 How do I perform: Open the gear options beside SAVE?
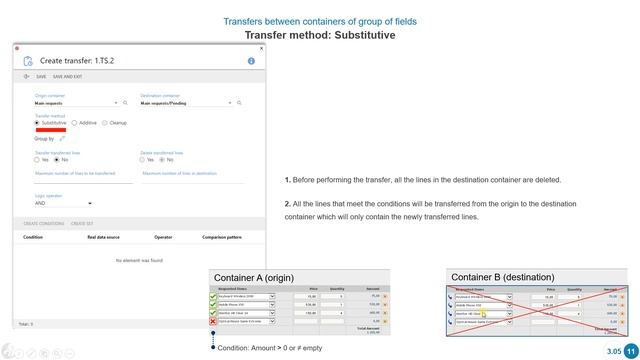click(x=26, y=76)
